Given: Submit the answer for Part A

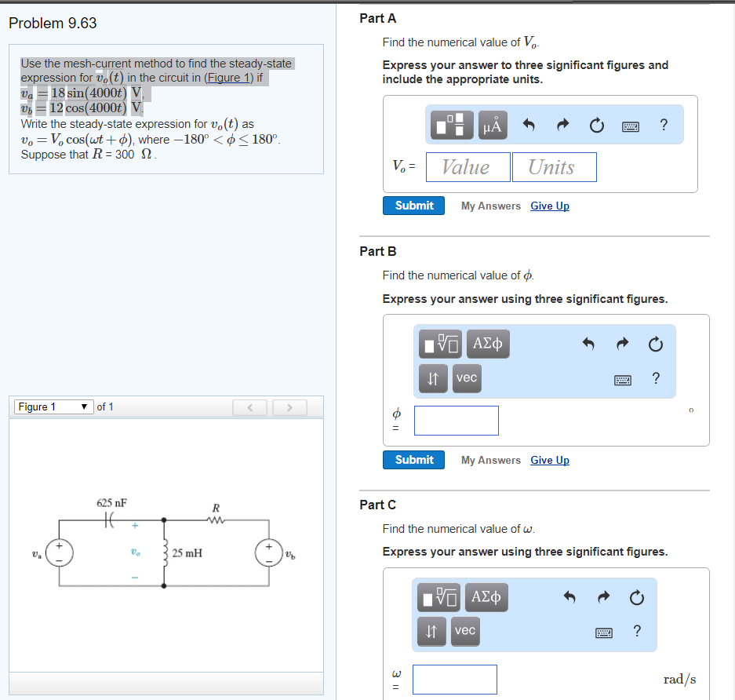Looking at the screenshot, I should point(413,205).
